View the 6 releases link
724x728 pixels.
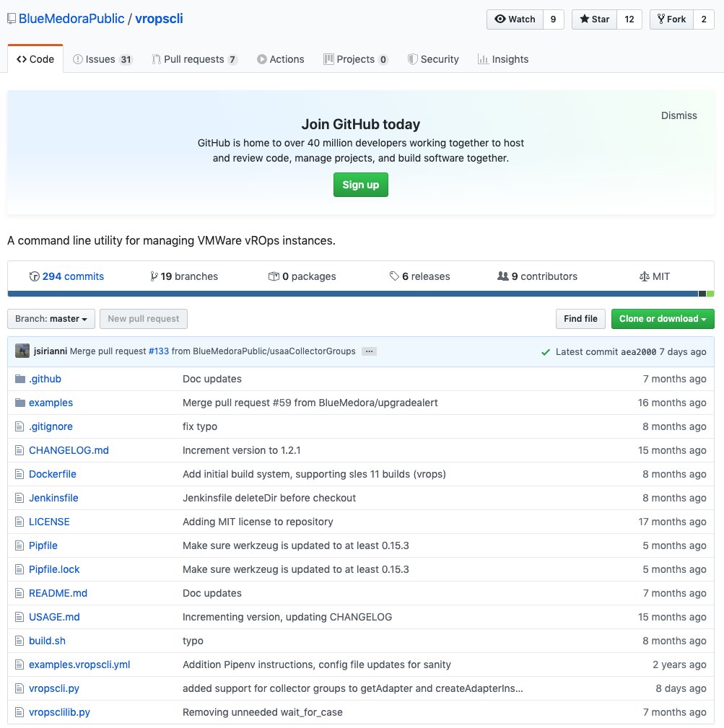click(x=420, y=276)
